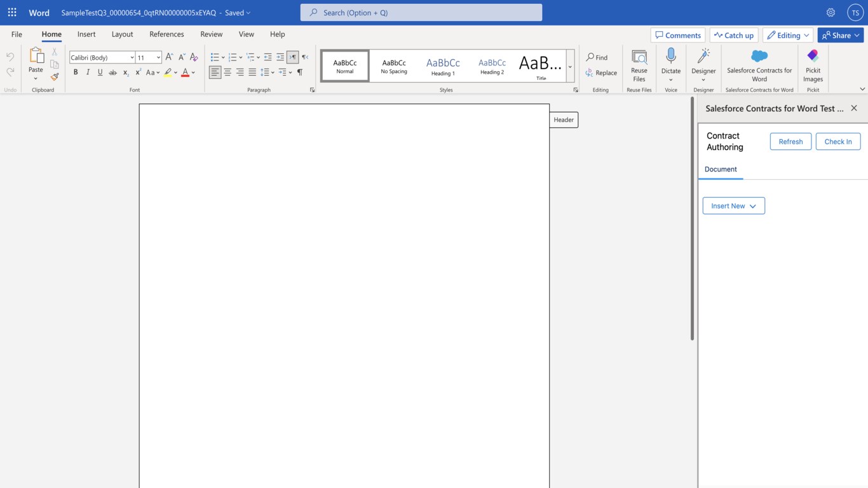Viewport: 868px width, 488px height.
Task: Toggle left paragraph alignment
Action: [215, 72]
